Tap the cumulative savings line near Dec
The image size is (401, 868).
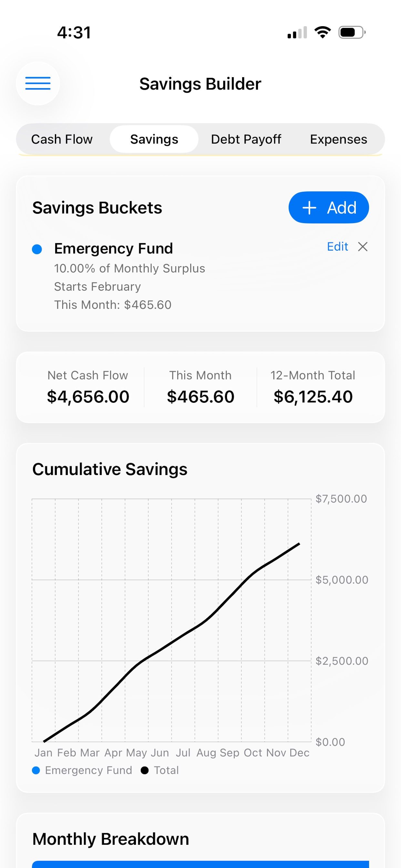299,544
